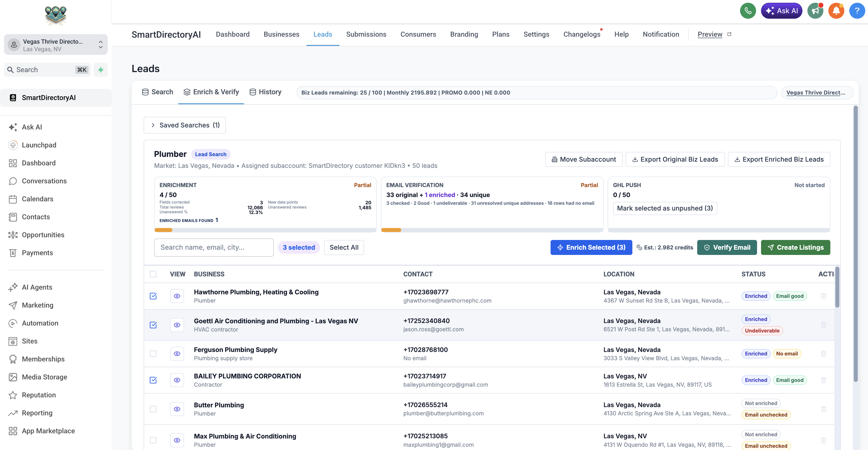The image size is (868, 450).
Task: Click the SmartDirectoryAI map pins logo
Action: [56, 15]
